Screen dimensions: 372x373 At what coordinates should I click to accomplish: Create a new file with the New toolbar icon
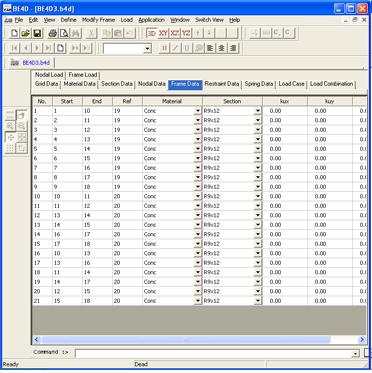coord(14,33)
